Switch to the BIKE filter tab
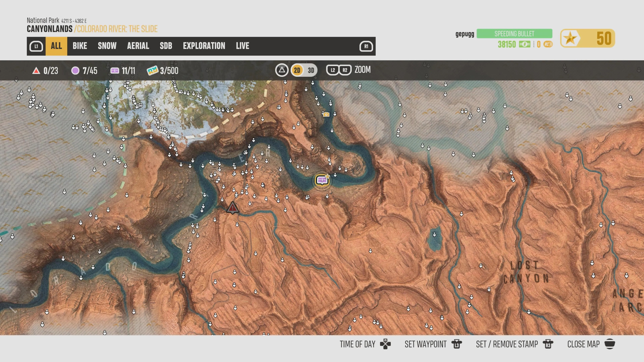The width and height of the screenshot is (644, 362). [x=79, y=46]
